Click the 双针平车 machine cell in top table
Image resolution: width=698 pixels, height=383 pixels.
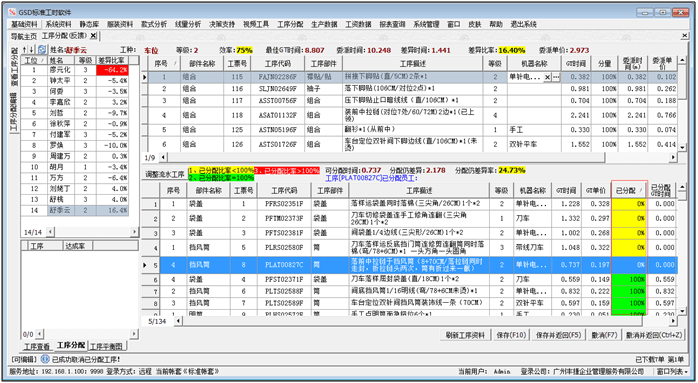534,144
